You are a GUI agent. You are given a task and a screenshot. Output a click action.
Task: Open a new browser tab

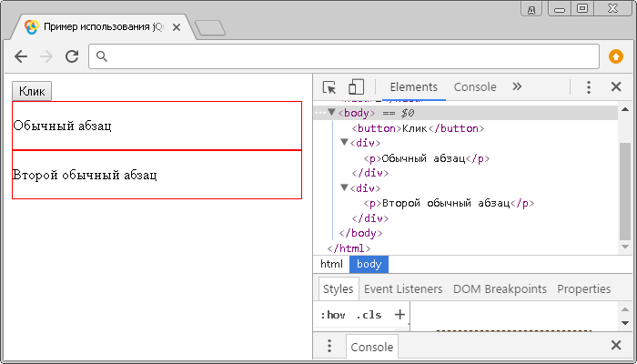210,28
